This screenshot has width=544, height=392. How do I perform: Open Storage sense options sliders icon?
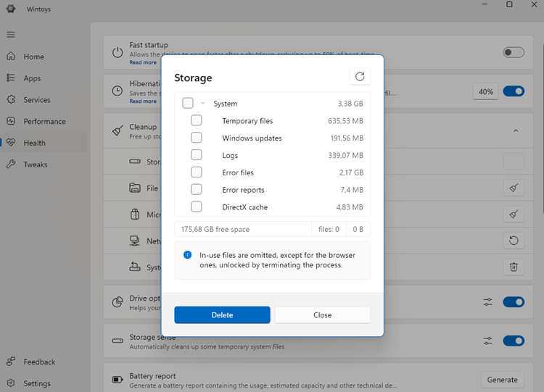click(488, 341)
